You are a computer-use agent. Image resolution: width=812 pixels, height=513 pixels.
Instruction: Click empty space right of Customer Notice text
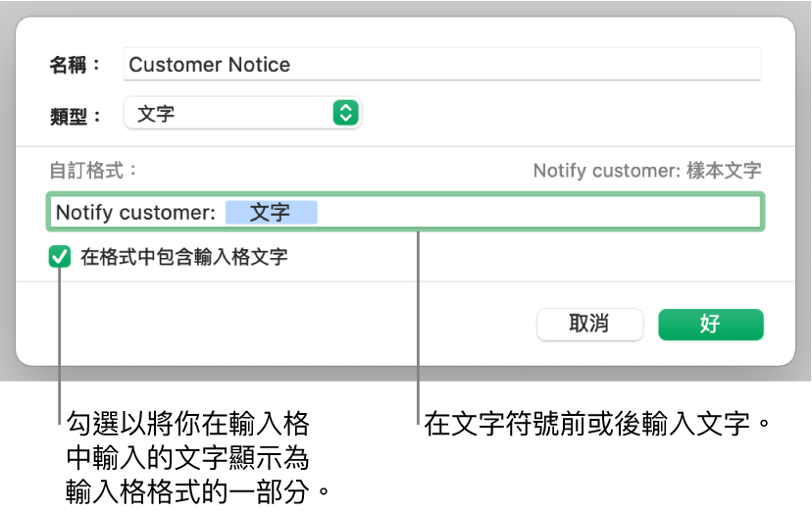pyautogui.click(x=530, y=65)
